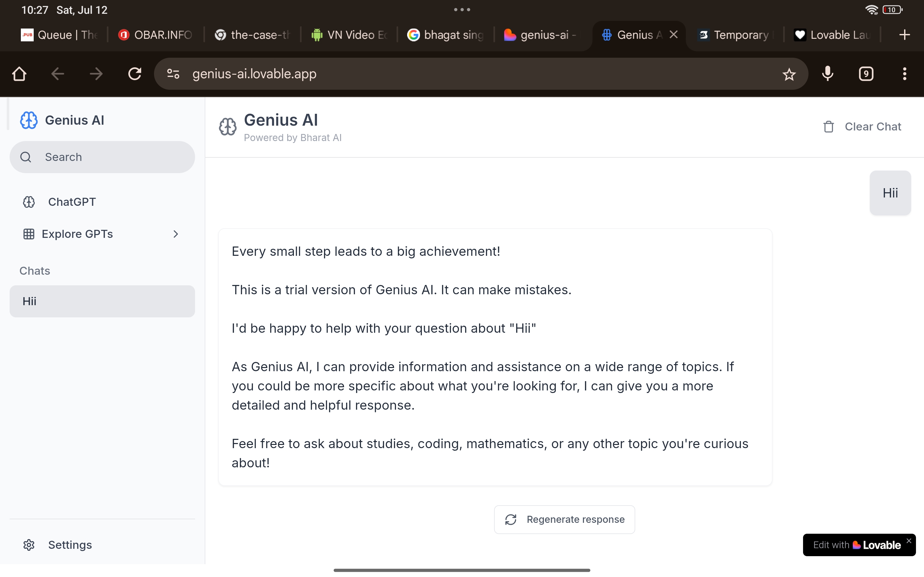The image size is (924, 577).
Task: Click the browser home icon
Action: point(19,74)
